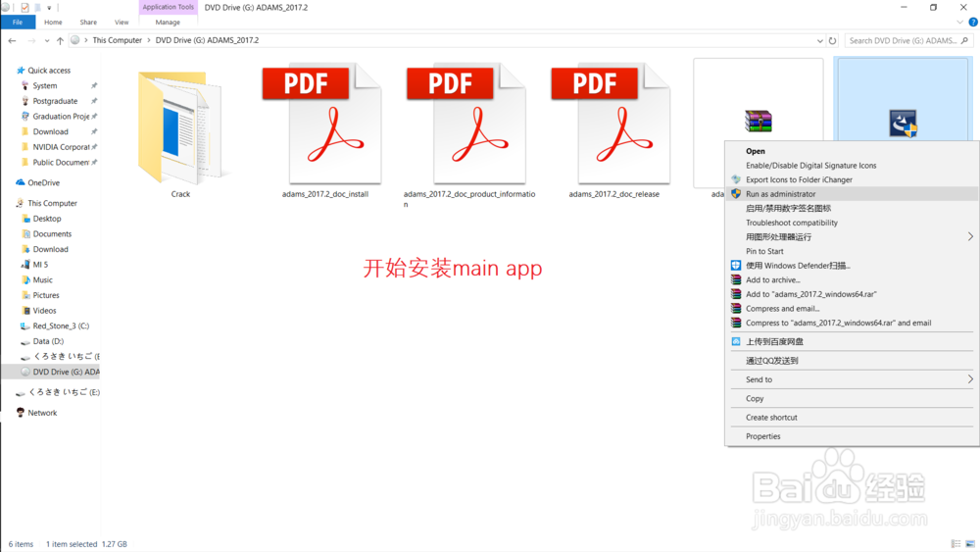Open quick access toolbar customize dropdown
The width and height of the screenshot is (980, 552).
pos(49,8)
